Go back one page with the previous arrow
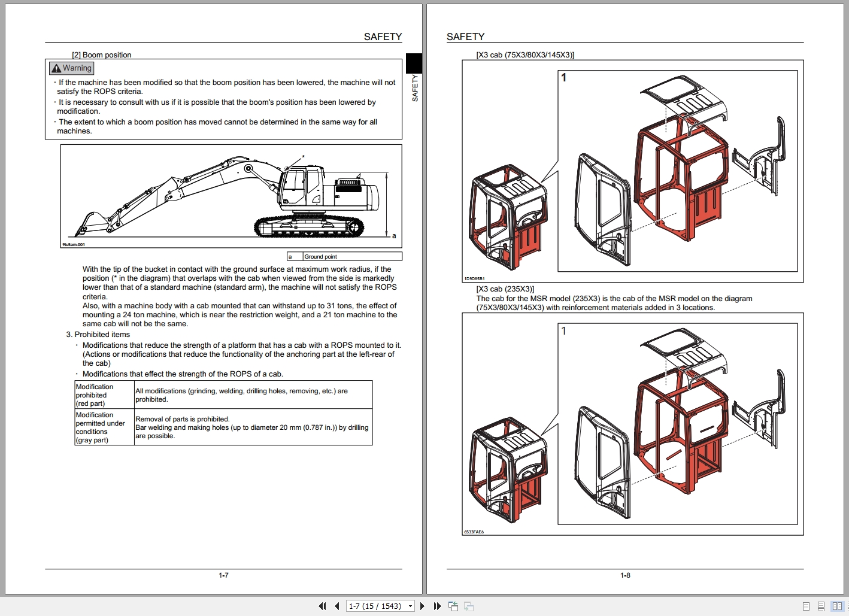 pyautogui.click(x=336, y=606)
